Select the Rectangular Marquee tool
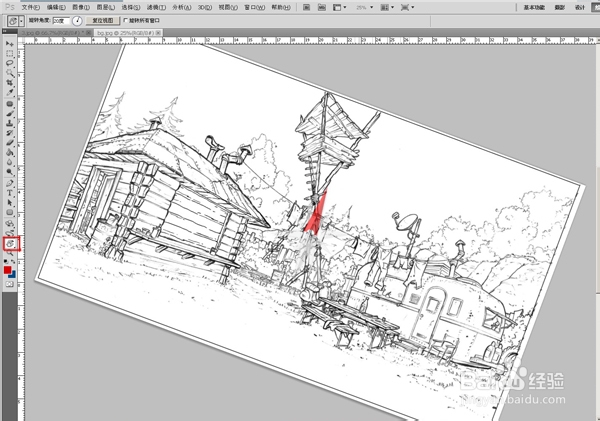The image size is (600, 421). (x=10, y=54)
